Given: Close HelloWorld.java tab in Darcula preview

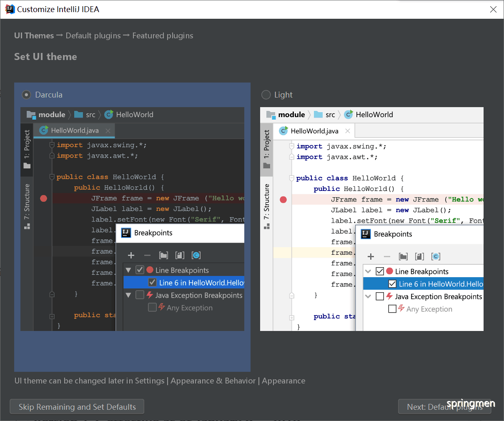Looking at the screenshot, I should click(x=108, y=130).
